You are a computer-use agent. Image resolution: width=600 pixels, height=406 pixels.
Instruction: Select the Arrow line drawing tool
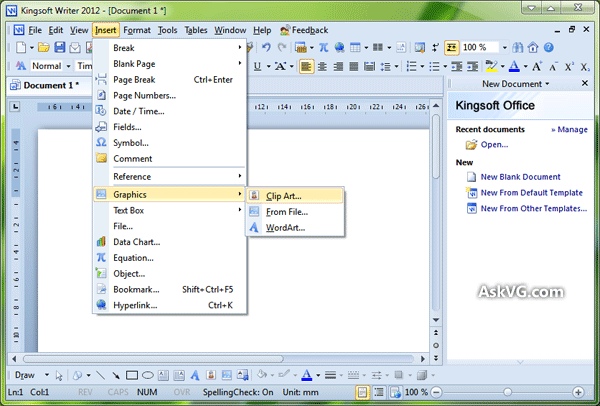(116, 375)
